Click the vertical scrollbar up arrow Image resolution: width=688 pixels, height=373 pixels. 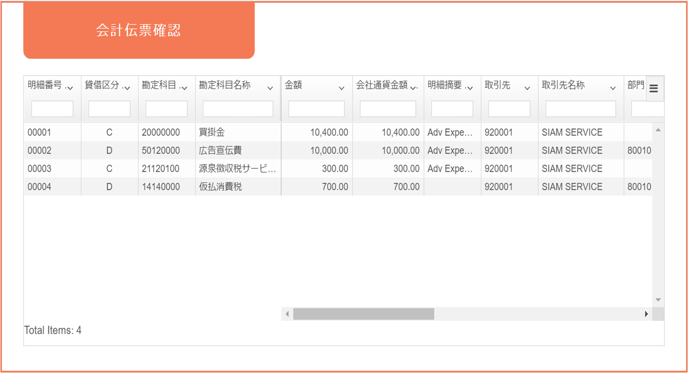pyautogui.click(x=658, y=130)
